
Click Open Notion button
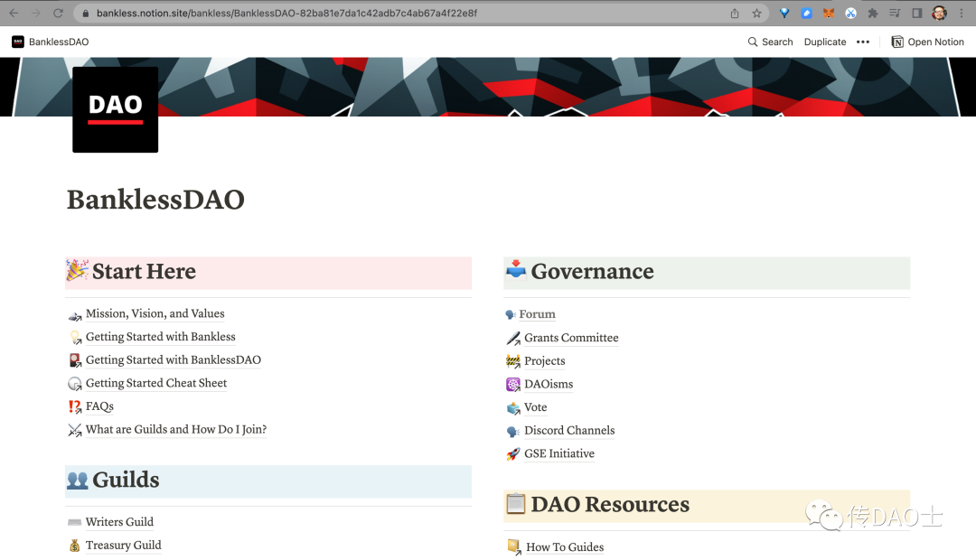(927, 42)
